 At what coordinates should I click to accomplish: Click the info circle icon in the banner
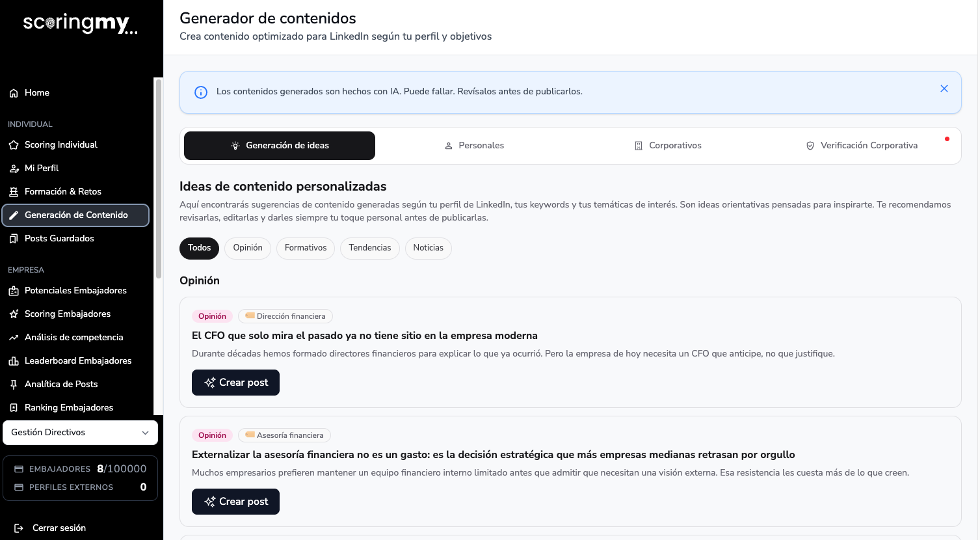(201, 92)
